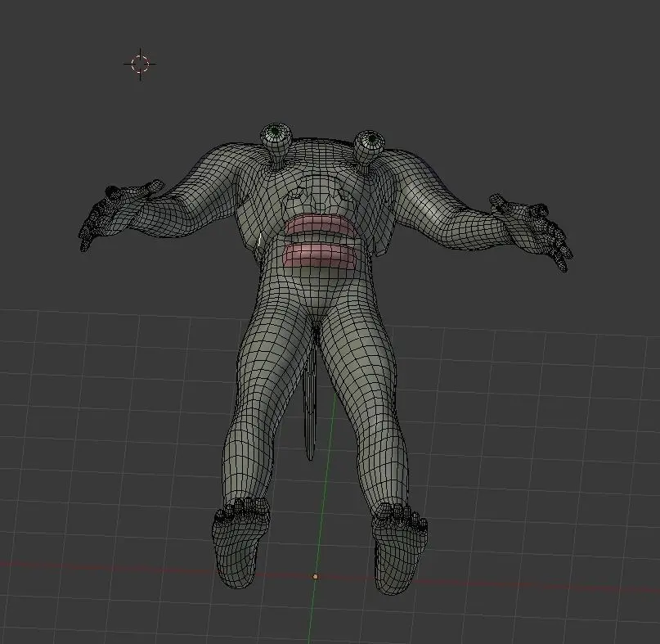
Task: Select the orange object origin dot
Action: pyautogui.click(x=315, y=577)
